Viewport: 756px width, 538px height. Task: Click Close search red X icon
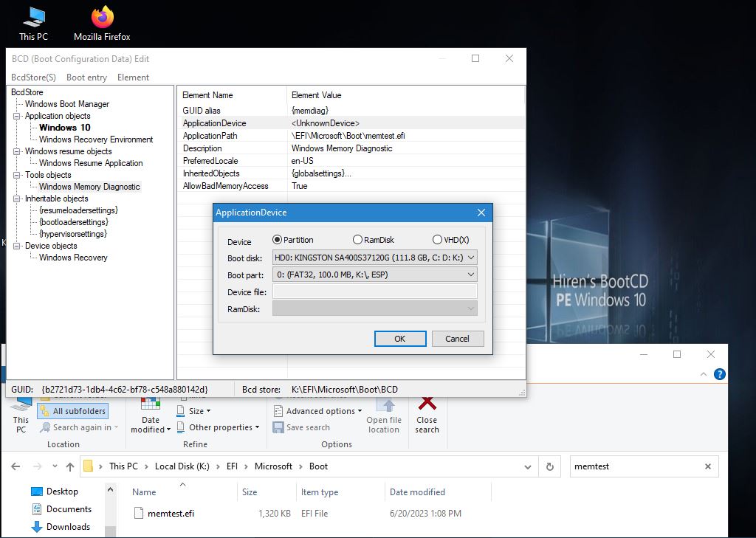pyautogui.click(x=427, y=404)
